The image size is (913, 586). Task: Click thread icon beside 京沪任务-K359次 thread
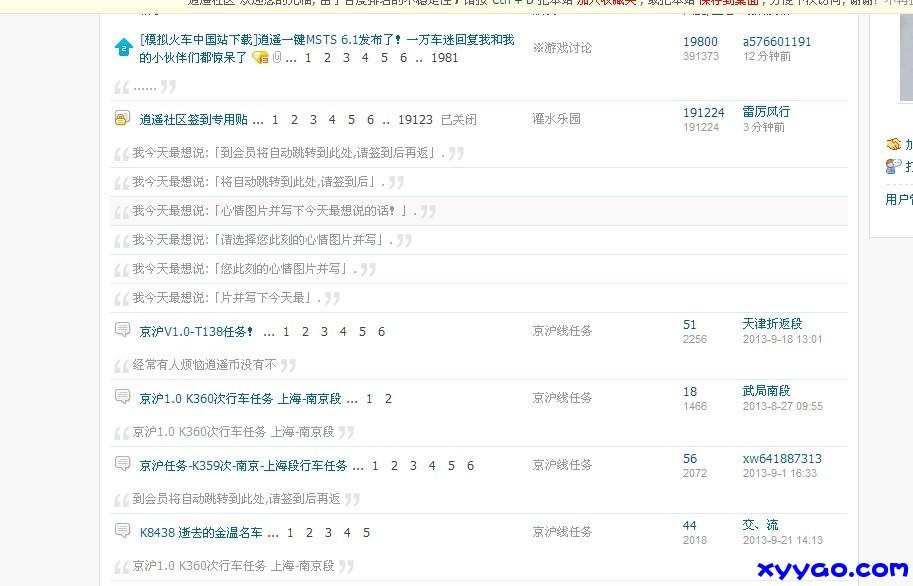click(122, 464)
